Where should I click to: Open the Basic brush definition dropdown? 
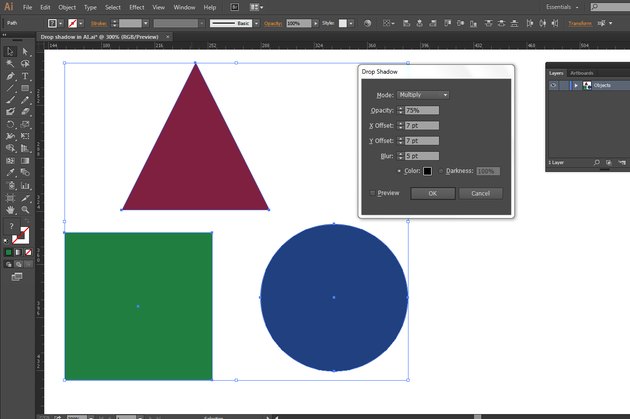(256, 23)
